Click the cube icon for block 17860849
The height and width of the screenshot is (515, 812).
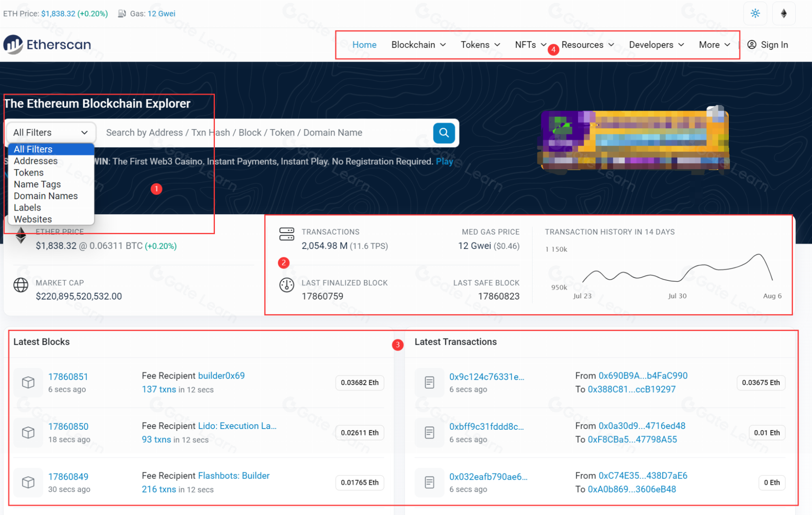(x=28, y=482)
